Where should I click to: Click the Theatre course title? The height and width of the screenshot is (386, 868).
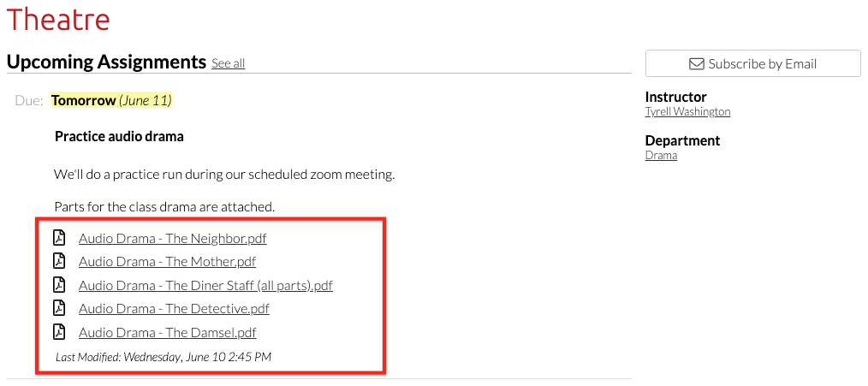click(x=58, y=19)
